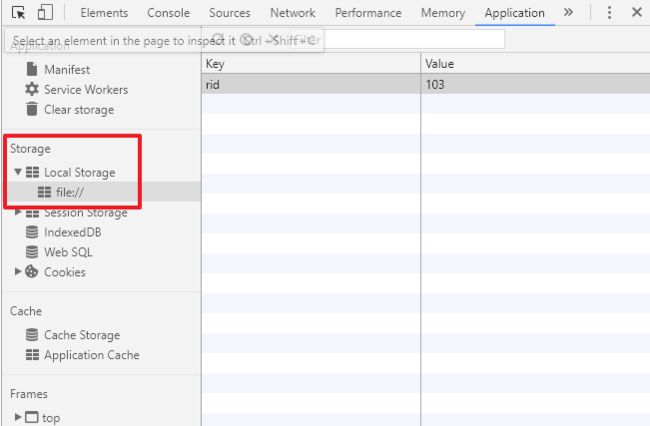The width and height of the screenshot is (650, 426).
Task: Select the file:// storage origin
Action: tap(70, 192)
